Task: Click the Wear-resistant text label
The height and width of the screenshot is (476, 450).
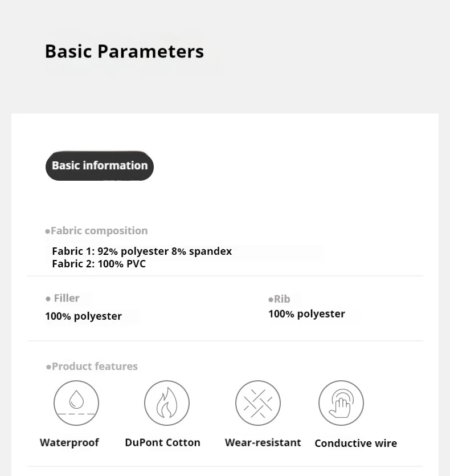Action: click(263, 442)
